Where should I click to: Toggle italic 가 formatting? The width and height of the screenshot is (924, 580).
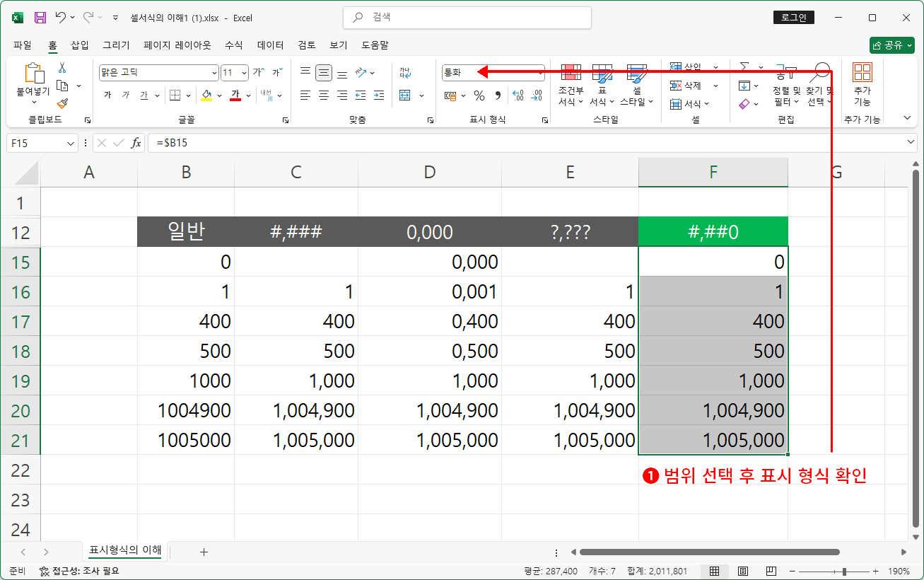[126, 95]
